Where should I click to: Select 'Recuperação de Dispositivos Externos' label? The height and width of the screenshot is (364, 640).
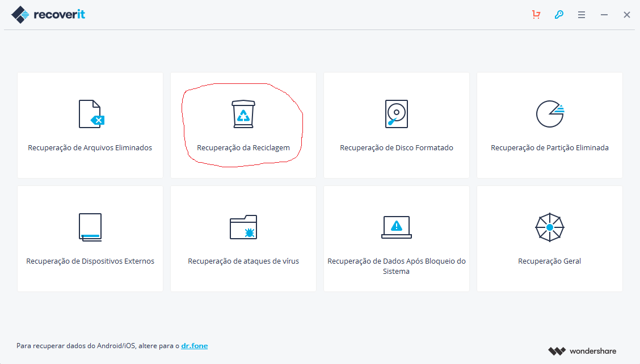pyautogui.click(x=90, y=261)
